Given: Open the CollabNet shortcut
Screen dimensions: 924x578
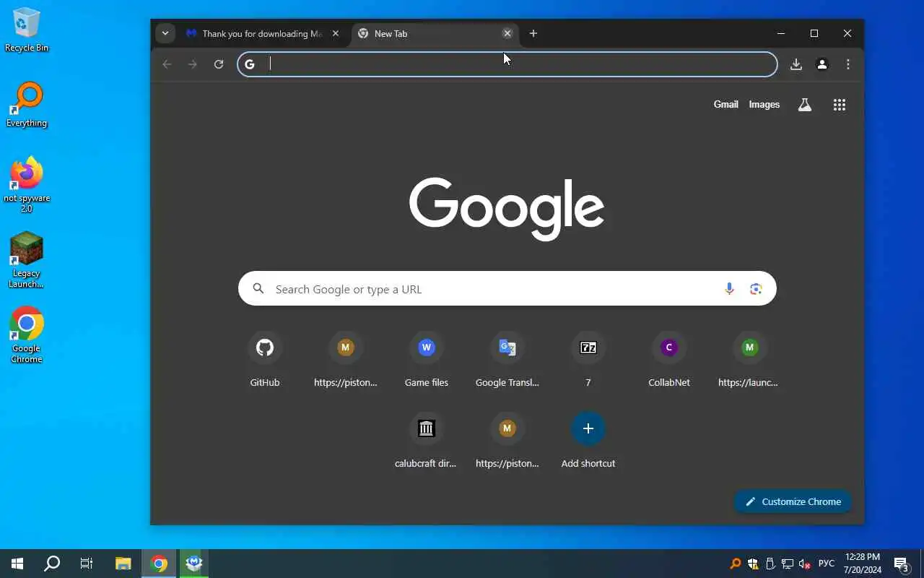Looking at the screenshot, I should tap(669, 359).
